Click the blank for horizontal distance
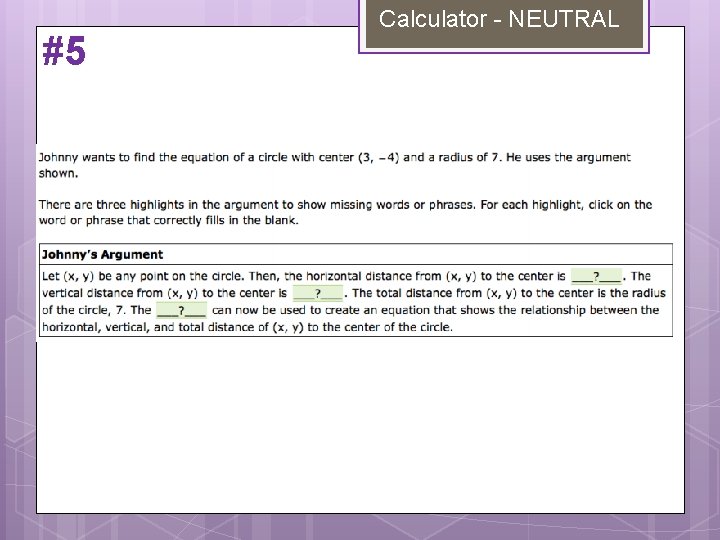 [596, 276]
